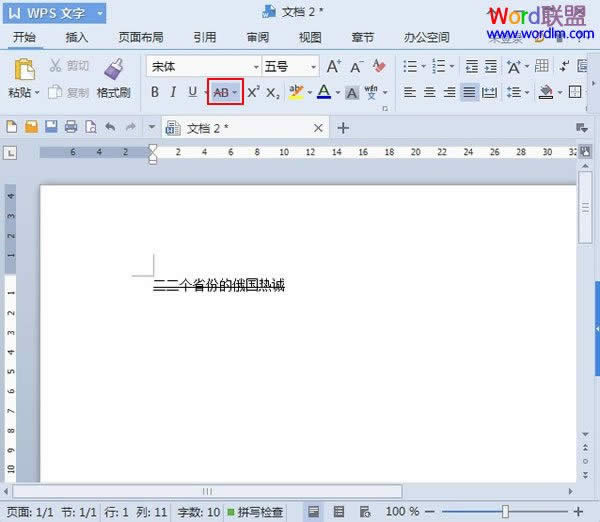Toggle the strikethrough AB button
The image size is (600, 522).
pyautogui.click(x=221, y=92)
